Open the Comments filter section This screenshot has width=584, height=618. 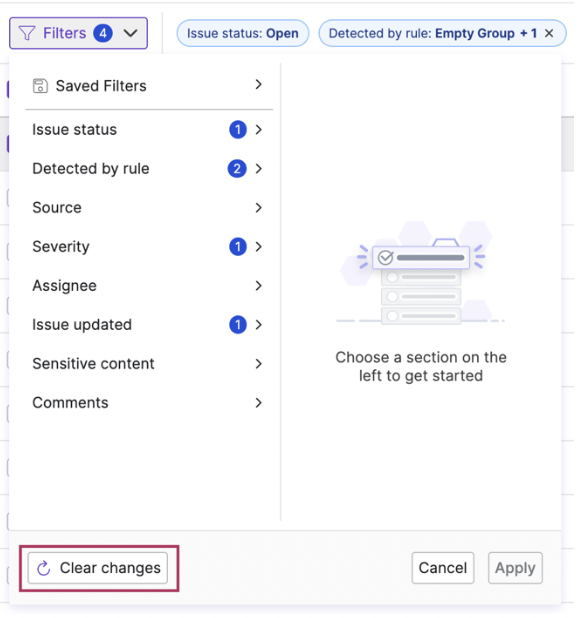point(148,403)
